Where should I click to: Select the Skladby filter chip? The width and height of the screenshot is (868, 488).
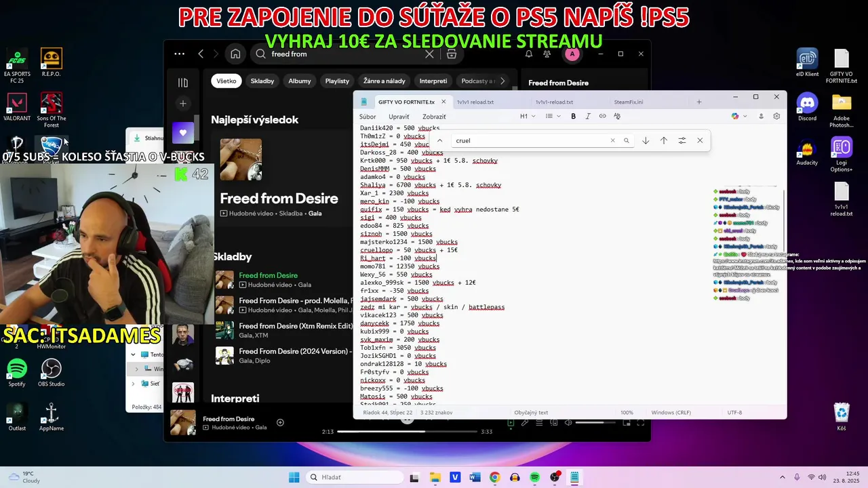click(x=262, y=81)
